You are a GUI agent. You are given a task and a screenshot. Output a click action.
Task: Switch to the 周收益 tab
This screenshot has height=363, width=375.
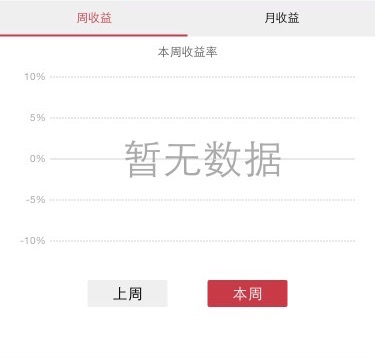tap(94, 18)
